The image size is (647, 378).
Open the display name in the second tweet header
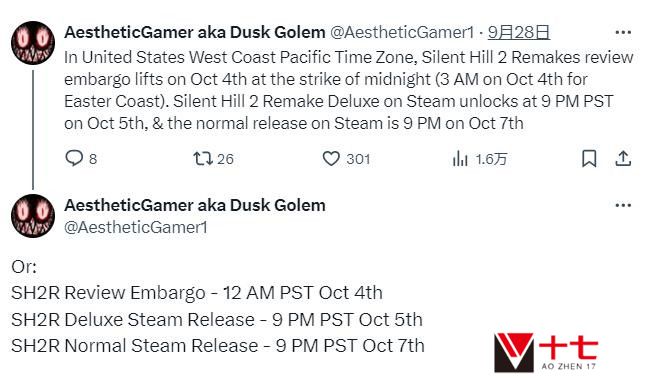(x=195, y=205)
